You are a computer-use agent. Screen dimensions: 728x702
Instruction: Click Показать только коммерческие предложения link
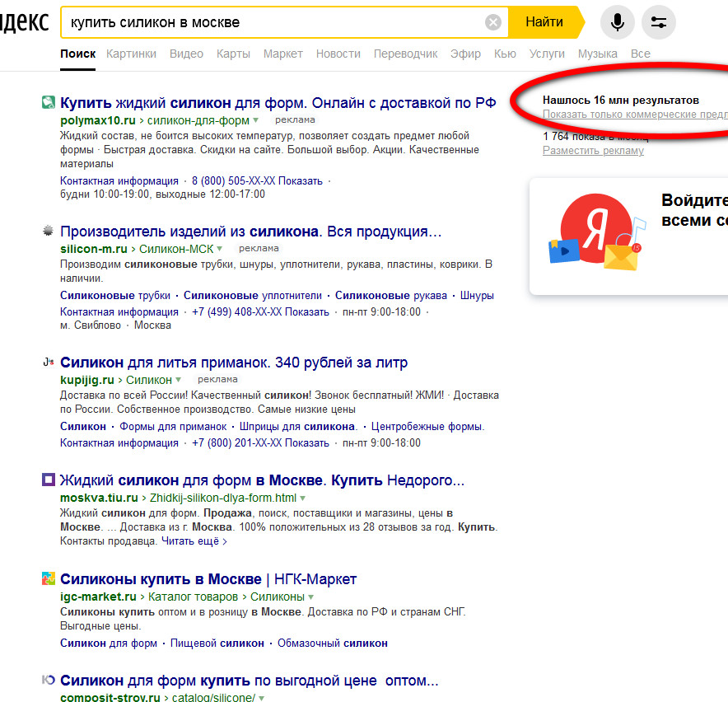click(635, 115)
